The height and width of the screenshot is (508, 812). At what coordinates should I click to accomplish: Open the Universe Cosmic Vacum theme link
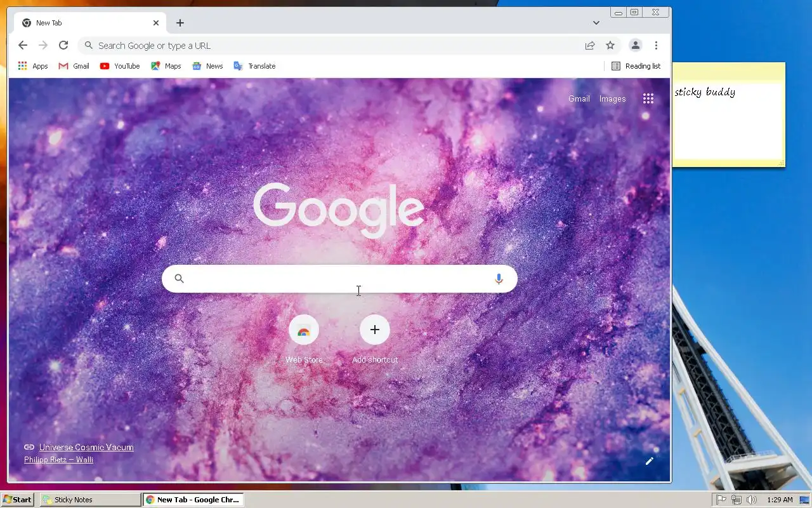coord(86,447)
